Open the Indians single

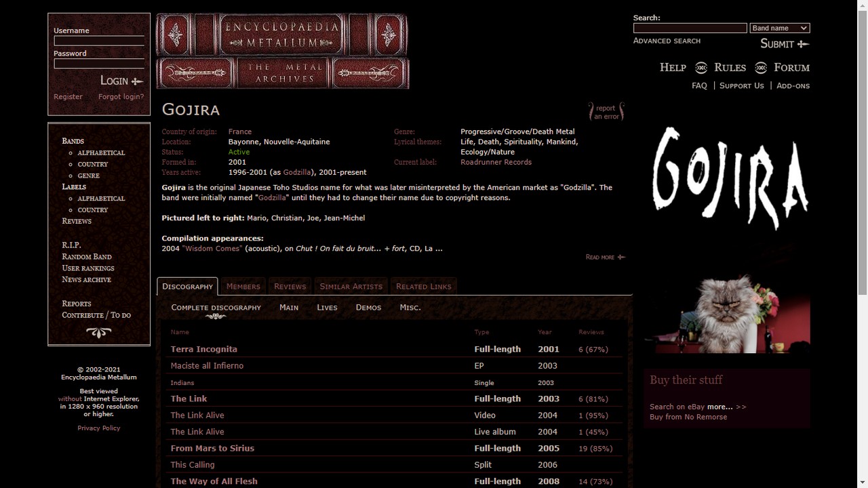point(182,383)
